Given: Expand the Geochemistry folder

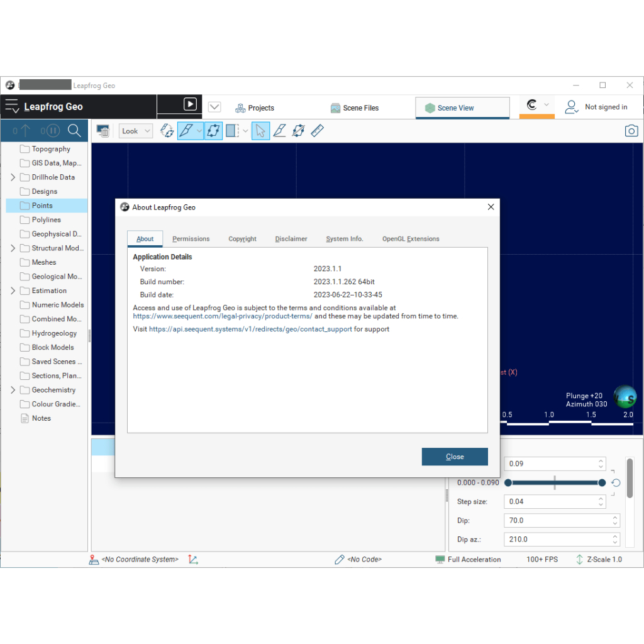Looking at the screenshot, I should (13, 390).
